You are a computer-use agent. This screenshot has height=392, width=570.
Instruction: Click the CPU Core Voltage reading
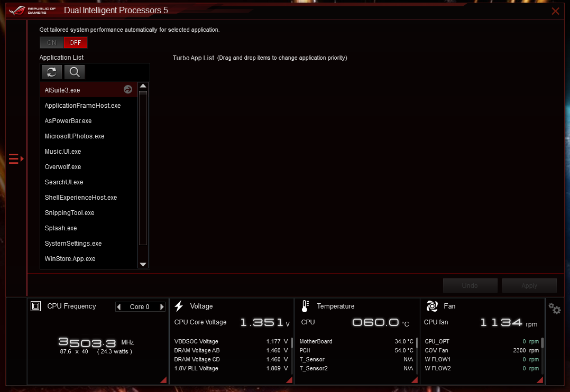pyautogui.click(x=265, y=322)
